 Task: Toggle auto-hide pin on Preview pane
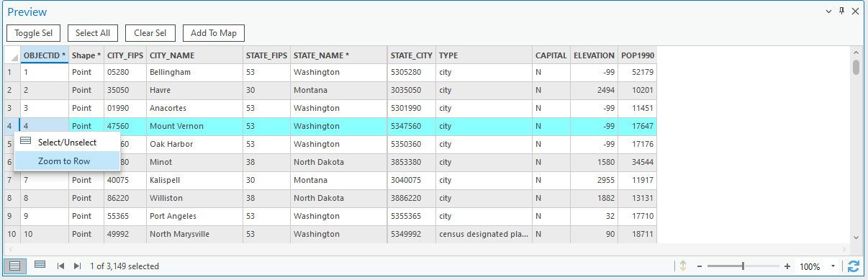(842, 12)
